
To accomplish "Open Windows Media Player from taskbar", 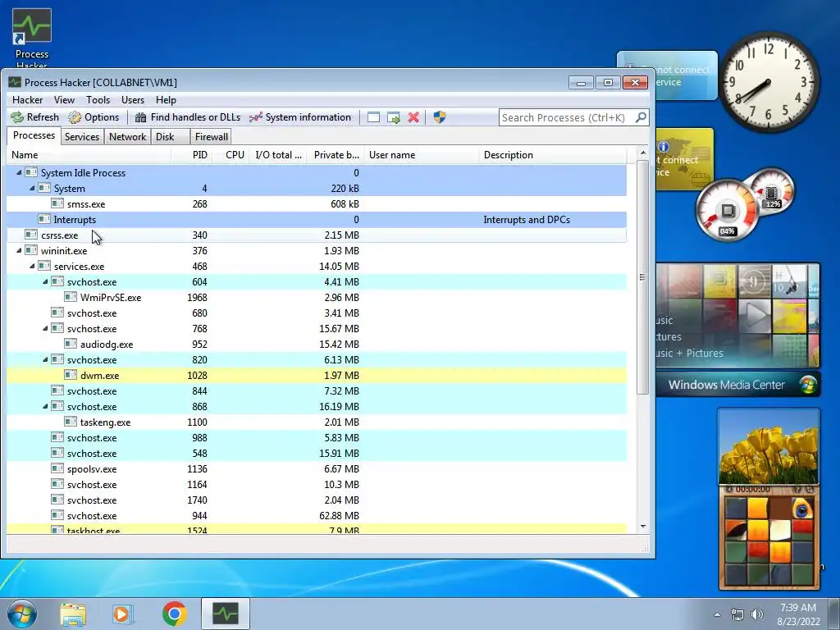I will (122, 614).
